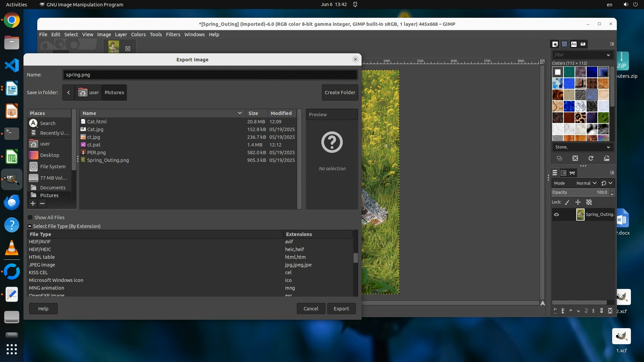Select JPEG image file type
The width and height of the screenshot is (644, 362).
coord(42,265)
